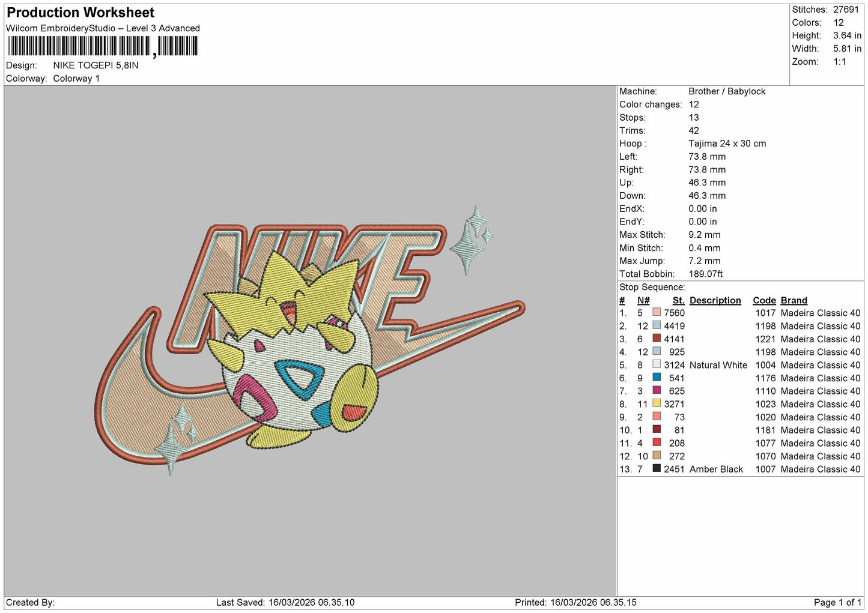Screen dimensions: 868x613
Task: Click the bright red swatch for code 1077
Action: click(657, 442)
